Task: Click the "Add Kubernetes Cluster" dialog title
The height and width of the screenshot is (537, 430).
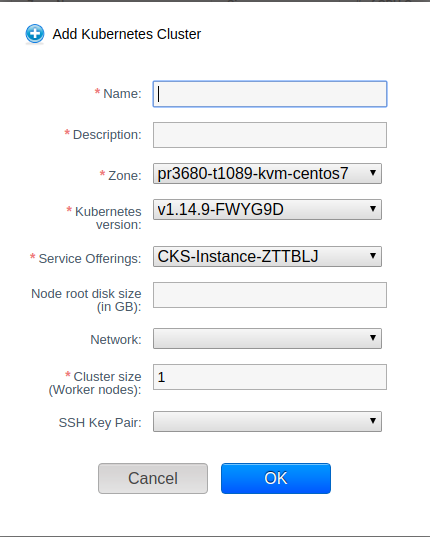Action: (127, 34)
